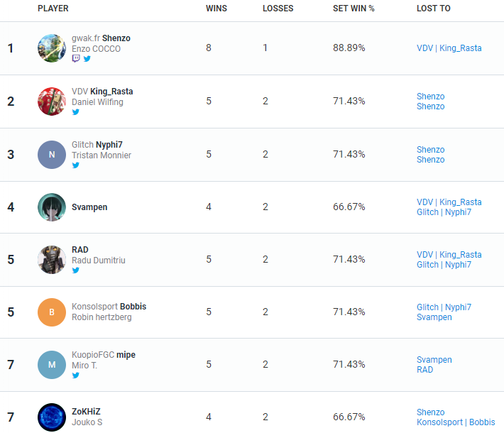Image resolution: width=504 pixels, height=433 pixels.
Task: Click Shenzo's player avatar
Action: pyautogui.click(x=52, y=48)
